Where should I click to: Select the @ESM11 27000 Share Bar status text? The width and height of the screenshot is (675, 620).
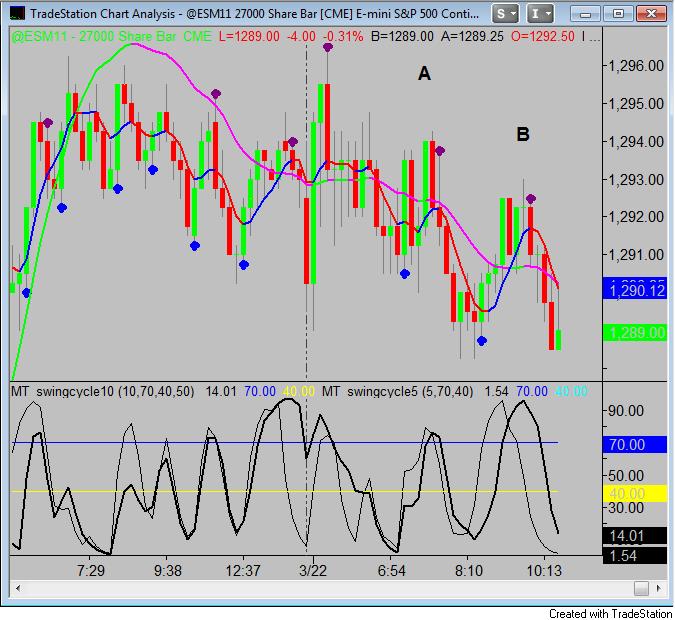click(111, 37)
